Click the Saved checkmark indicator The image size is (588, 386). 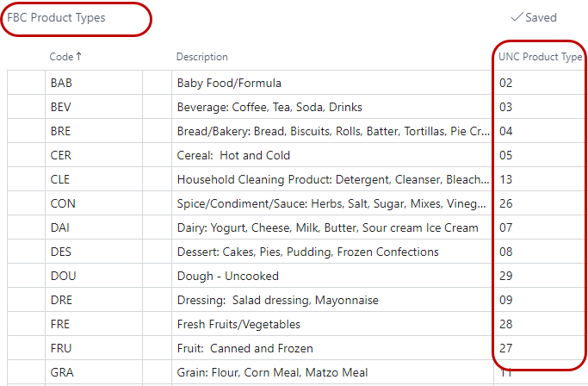534,17
